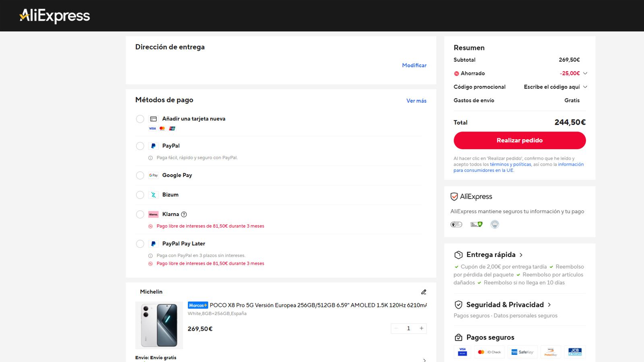Open Seguridad & Privacidad details arrow
The width and height of the screenshot is (644, 362).
[x=549, y=305]
